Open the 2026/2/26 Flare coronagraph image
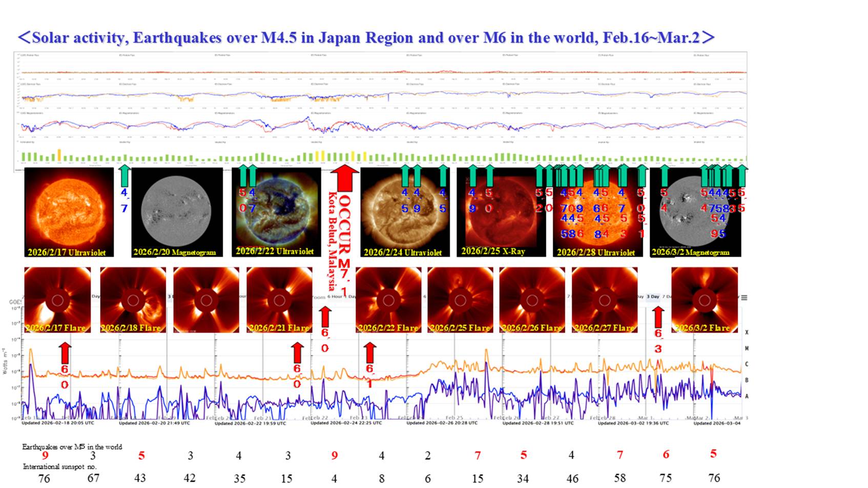 532,300
